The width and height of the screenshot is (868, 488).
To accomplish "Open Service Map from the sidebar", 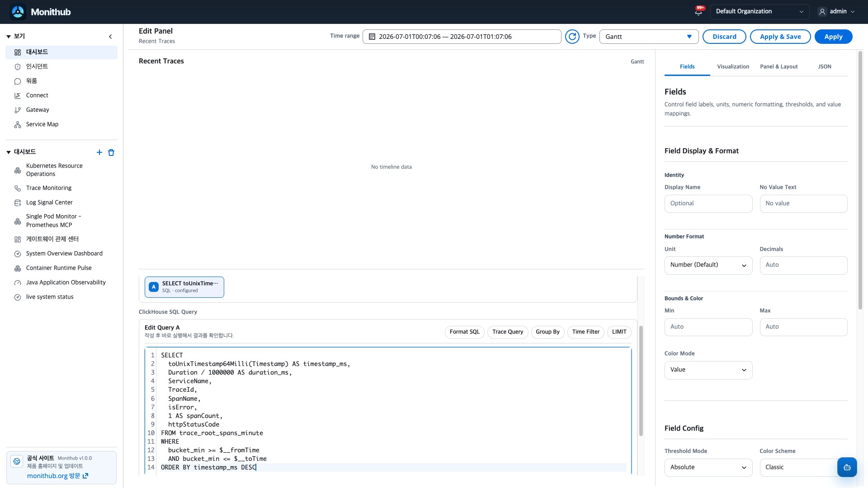I will 42,124.
